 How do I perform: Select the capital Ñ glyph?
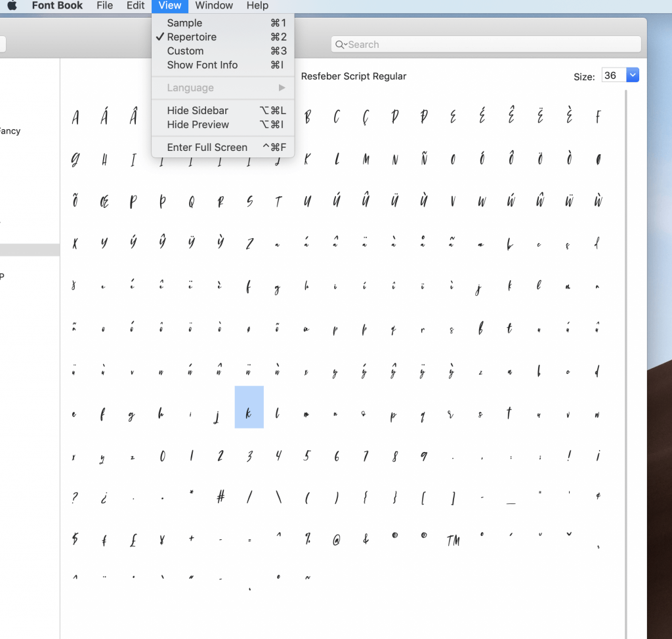(x=424, y=157)
